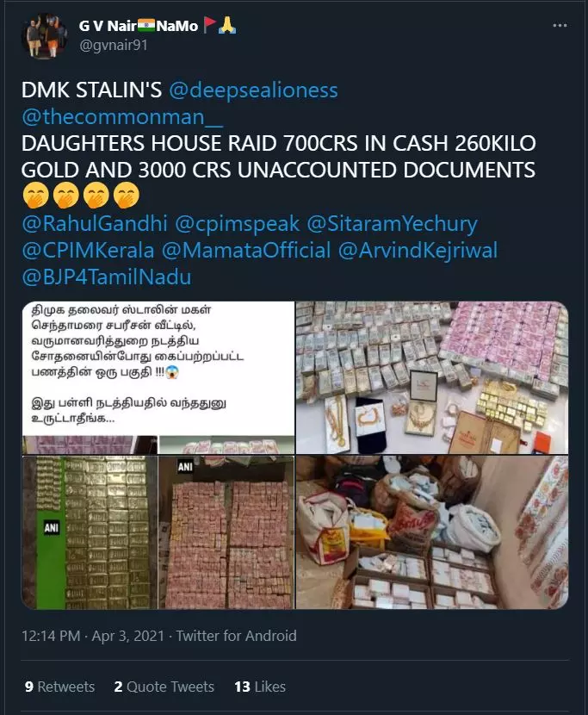The width and height of the screenshot is (588, 715).
Task: Open the @CPIMKerala mention
Action: pos(88,251)
